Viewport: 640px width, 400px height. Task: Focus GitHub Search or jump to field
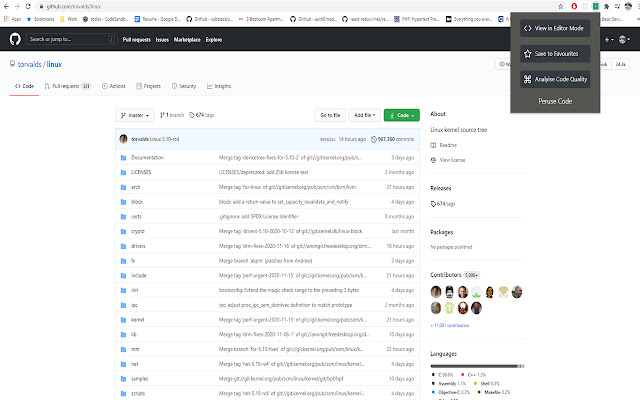click(71, 39)
